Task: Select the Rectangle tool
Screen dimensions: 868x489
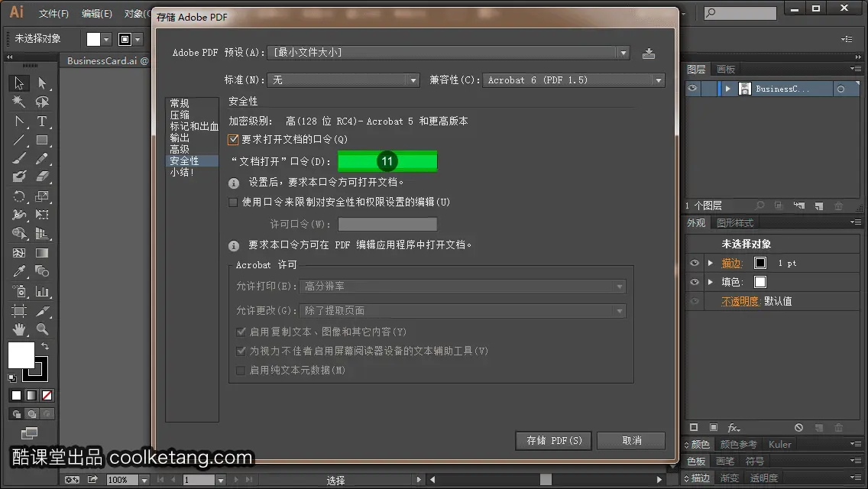Action: [42, 140]
